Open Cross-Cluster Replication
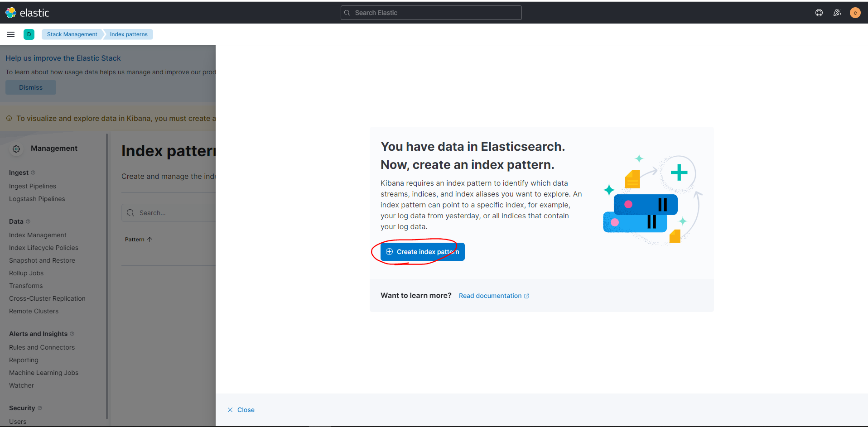 tap(47, 298)
